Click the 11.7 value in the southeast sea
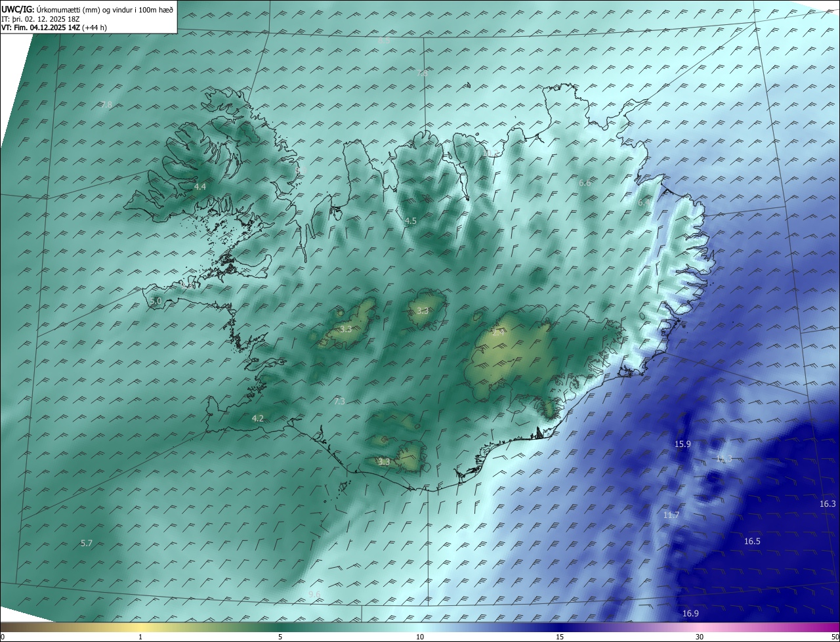 pyautogui.click(x=671, y=515)
